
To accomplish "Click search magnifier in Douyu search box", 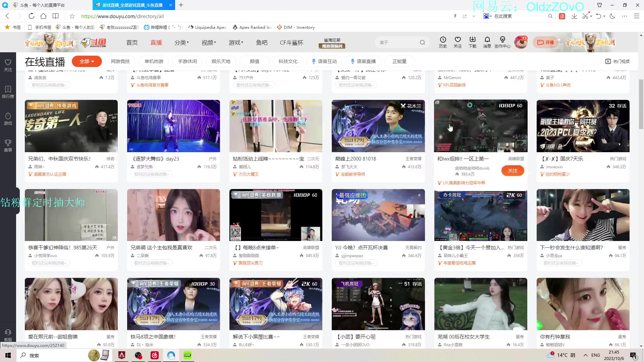I will [422, 43].
